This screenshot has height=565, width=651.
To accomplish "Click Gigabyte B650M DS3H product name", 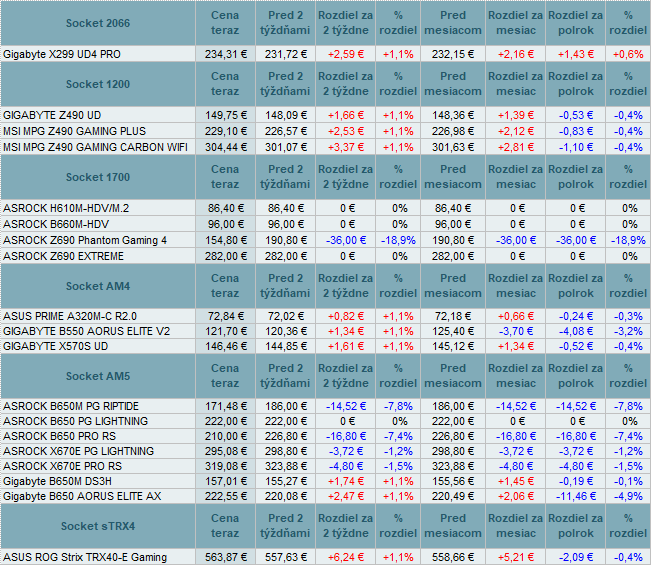I will [57, 482].
